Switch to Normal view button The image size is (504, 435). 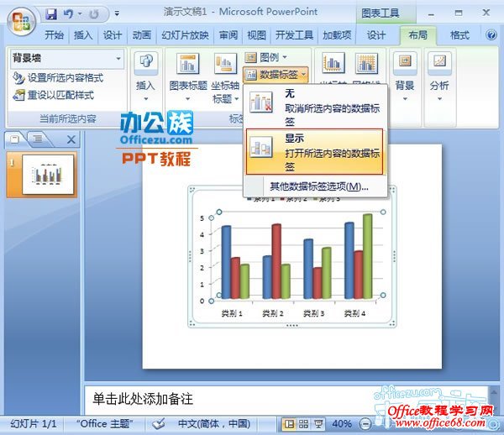(289, 424)
